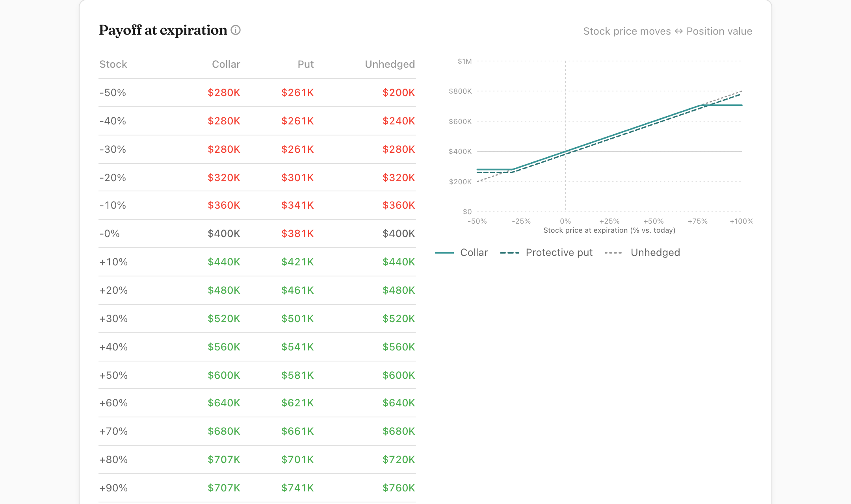
Task: Click the Put column header
Action: (x=306, y=64)
